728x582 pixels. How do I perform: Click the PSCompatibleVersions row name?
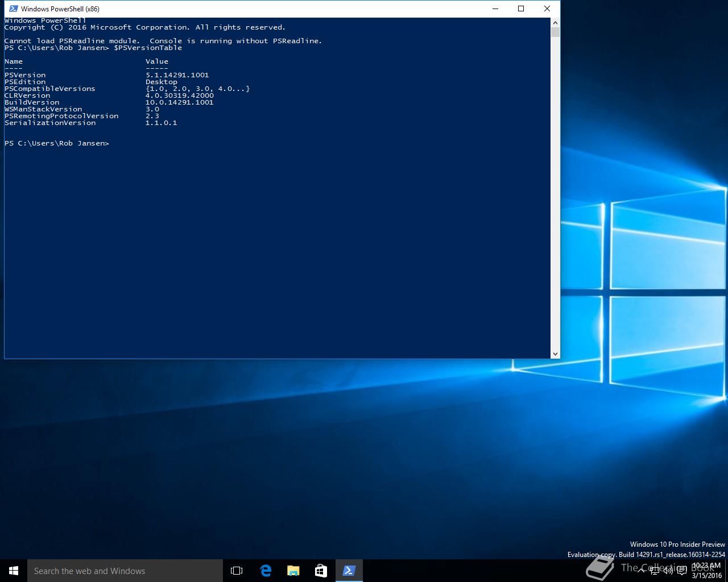50,89
